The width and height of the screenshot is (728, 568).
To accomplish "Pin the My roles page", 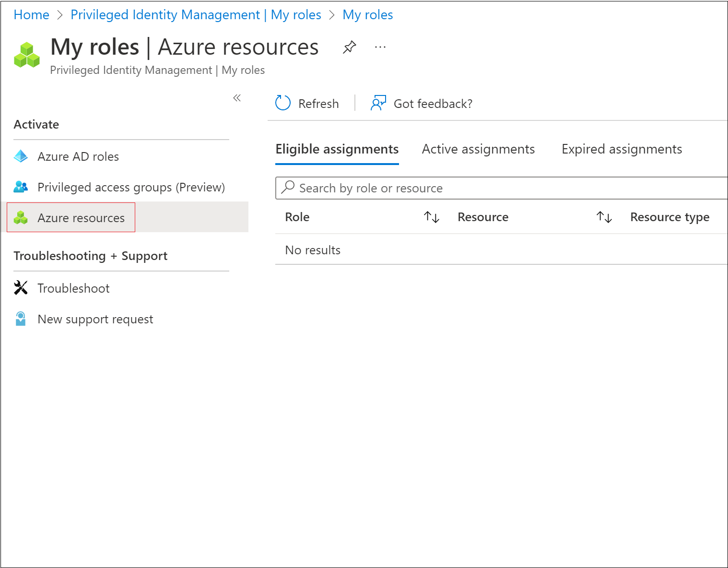I will click(x=350, y=47).
